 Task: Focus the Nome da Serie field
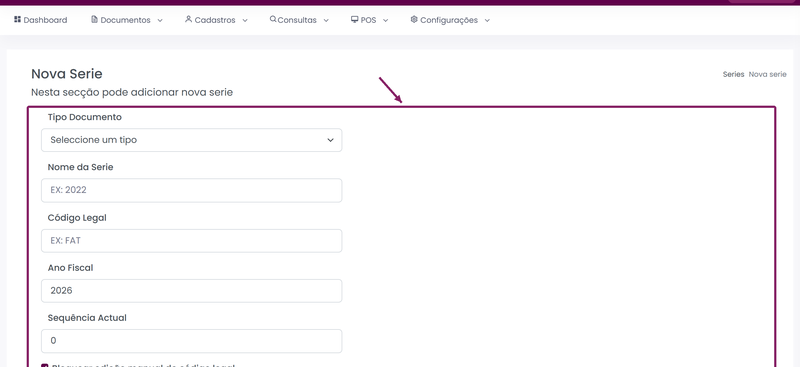click(x=191, y=190)
